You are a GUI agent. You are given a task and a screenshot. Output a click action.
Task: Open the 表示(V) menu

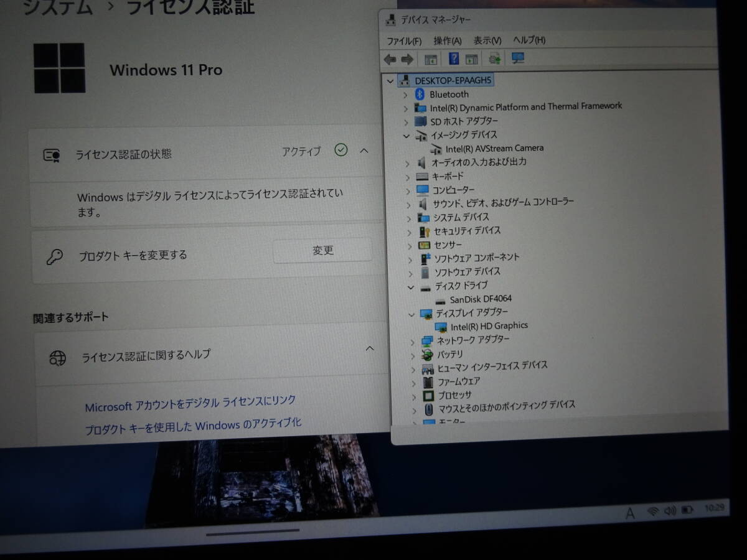[487, 40]
